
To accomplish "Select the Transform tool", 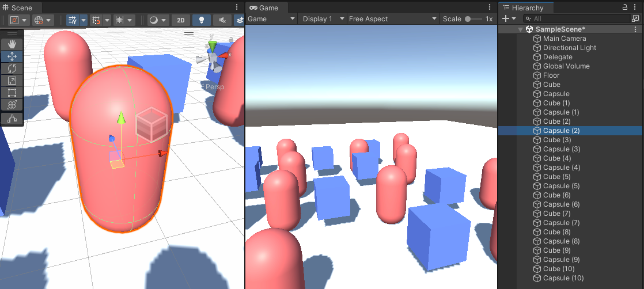I will click(x=12, y=105).
